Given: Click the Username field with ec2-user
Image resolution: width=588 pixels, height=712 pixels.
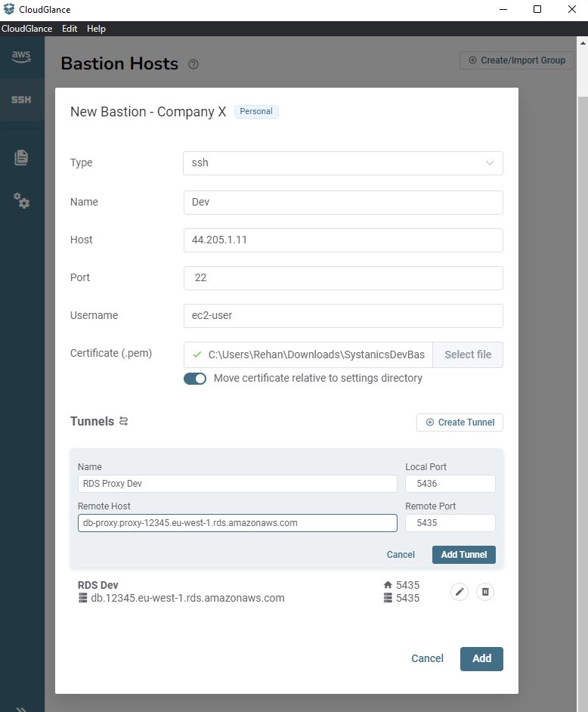Looking at the screenshot, I should [x=343, y=316].
